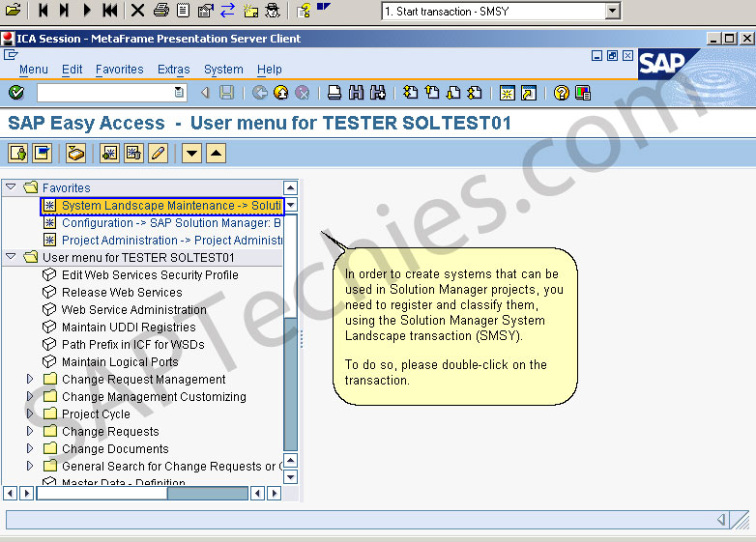The image size is (756, 542).
Task: Click the Change Favorites pencil icon
Action: pos(159,154)
